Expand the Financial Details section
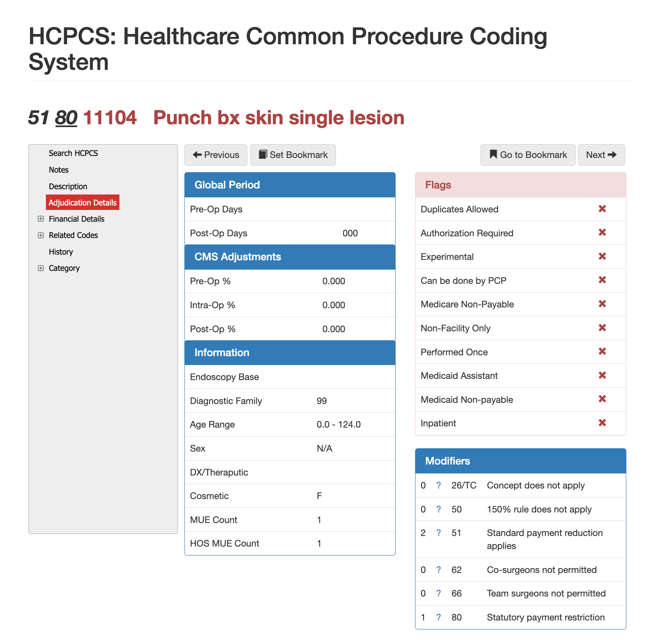Screen dimensions: 658x644 tap(41, 219)
